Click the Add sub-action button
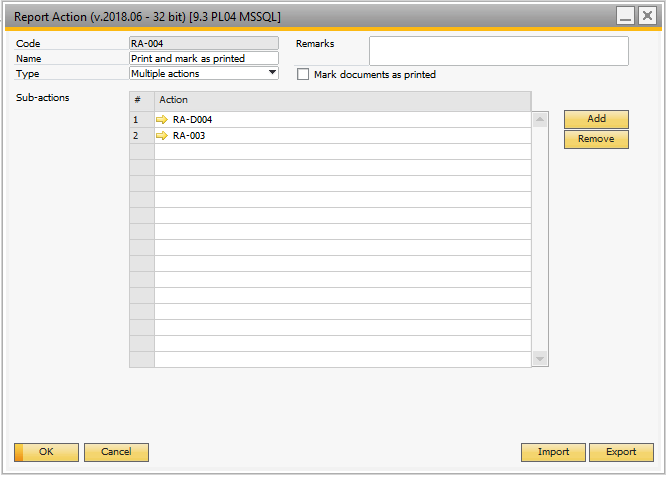 tap(596, 119)
